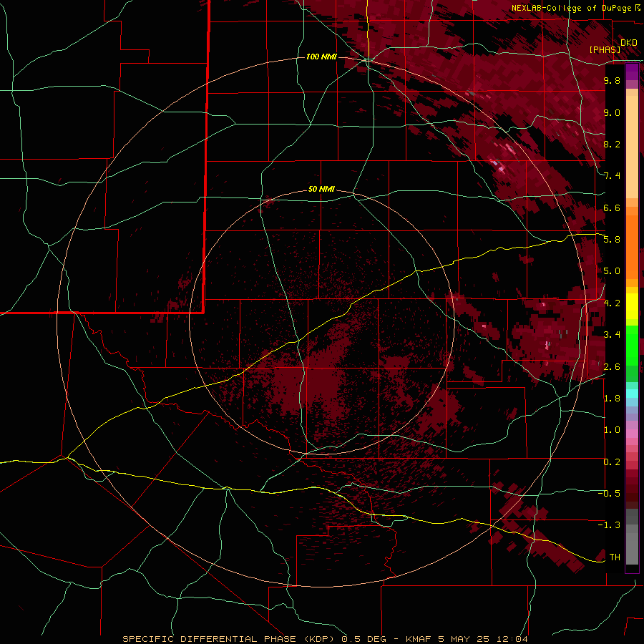Click the -0.5 scale value
644x644 pixels.
[610, 493]
